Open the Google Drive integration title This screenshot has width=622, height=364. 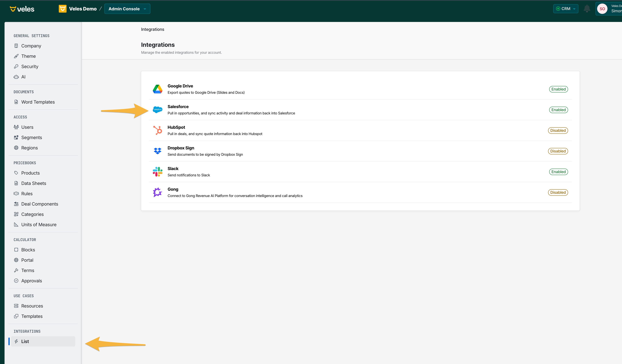[180, 86]
